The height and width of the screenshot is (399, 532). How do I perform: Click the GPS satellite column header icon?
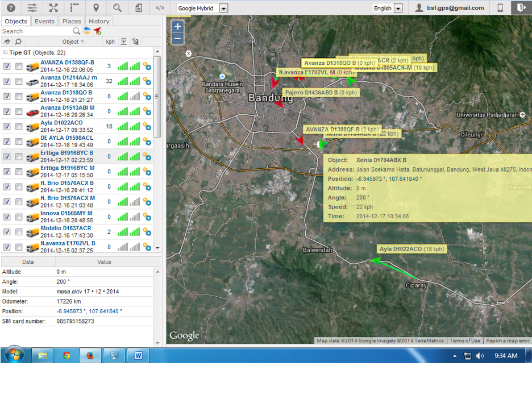135,41
